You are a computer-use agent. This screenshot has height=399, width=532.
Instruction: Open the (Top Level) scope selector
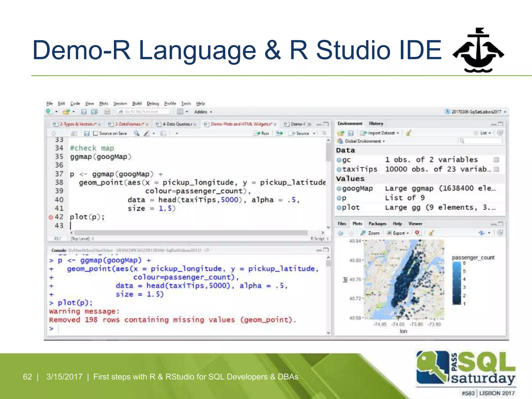82,238
